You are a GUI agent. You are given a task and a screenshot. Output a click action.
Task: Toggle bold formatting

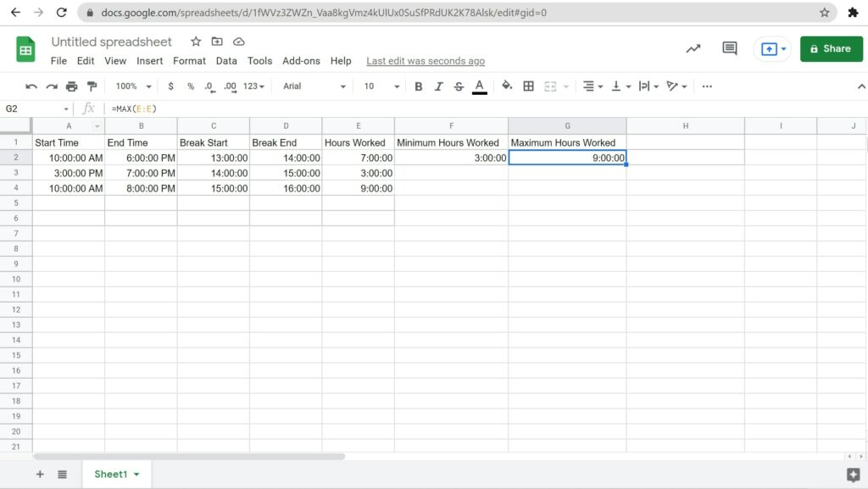[419, 86]
